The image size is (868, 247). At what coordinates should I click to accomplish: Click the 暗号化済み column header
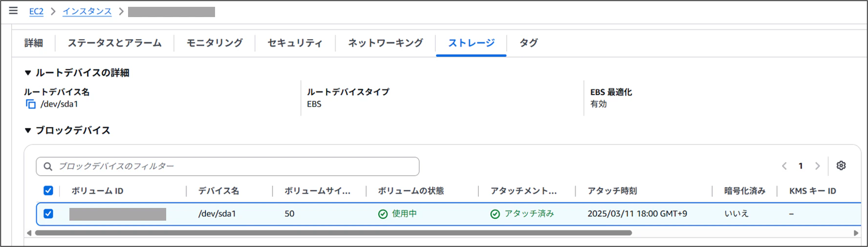[744, 191]
